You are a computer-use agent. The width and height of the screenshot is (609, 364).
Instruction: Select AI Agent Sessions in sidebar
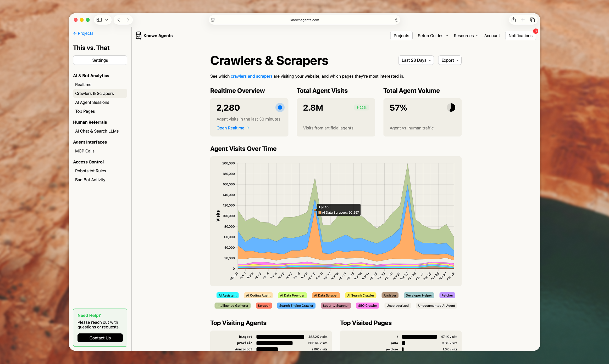tap(92, 102)
